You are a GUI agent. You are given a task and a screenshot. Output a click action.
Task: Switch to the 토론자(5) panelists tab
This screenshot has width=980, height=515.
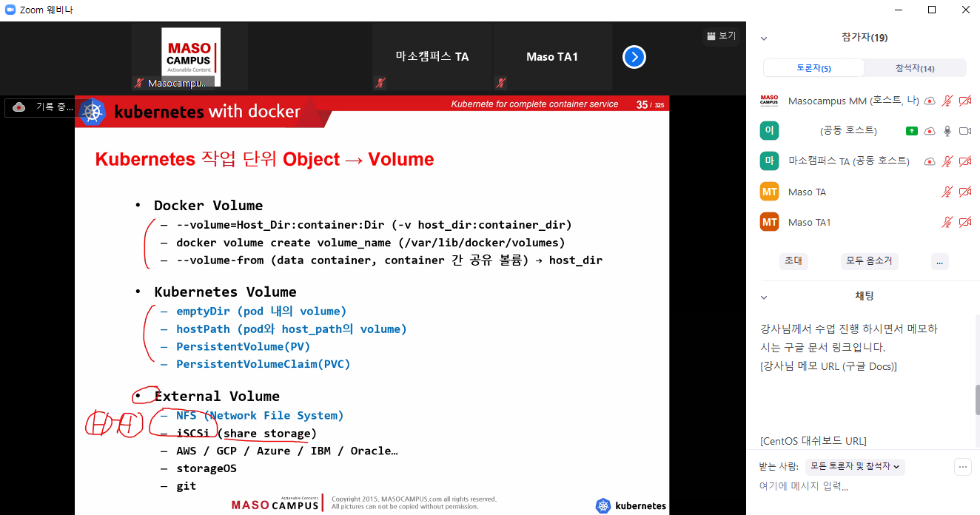point(813,68)
